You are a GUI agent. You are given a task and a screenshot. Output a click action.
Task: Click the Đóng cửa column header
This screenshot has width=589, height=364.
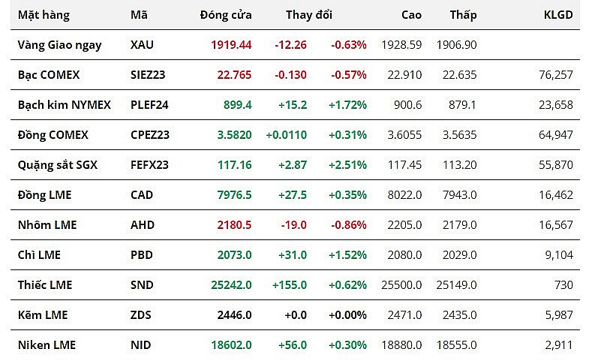(226, 15)
